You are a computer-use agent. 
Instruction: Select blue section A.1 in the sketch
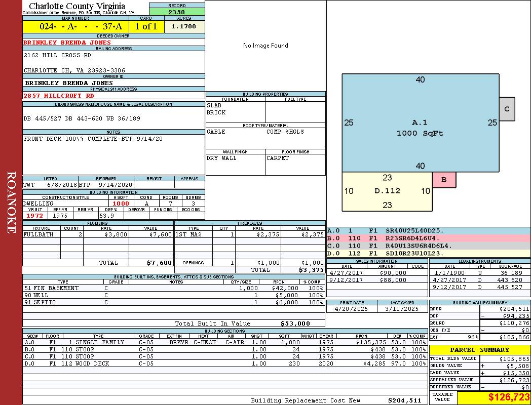click(x=421, y=123)
